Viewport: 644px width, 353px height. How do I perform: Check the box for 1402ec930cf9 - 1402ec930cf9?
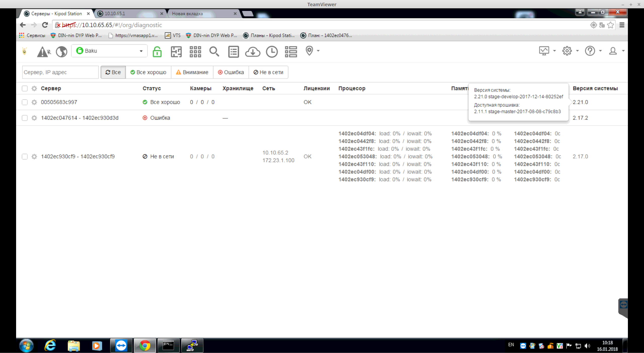click(25, 157)
